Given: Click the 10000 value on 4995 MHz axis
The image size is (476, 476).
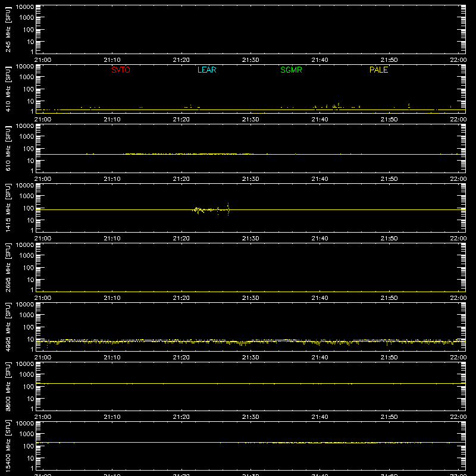Looking at the screenshot, I should point(25,305).
